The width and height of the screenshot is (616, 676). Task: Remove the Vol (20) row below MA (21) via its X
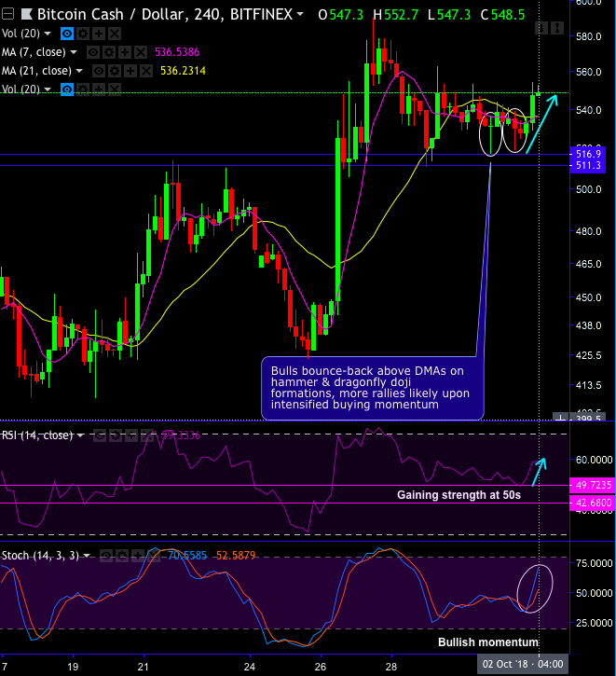click(114, 90)
